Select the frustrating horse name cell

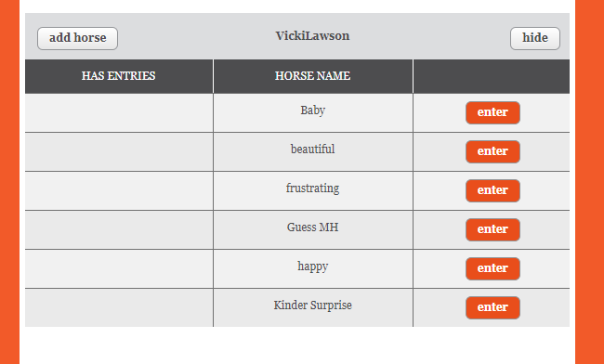click(x=313, y=190)
